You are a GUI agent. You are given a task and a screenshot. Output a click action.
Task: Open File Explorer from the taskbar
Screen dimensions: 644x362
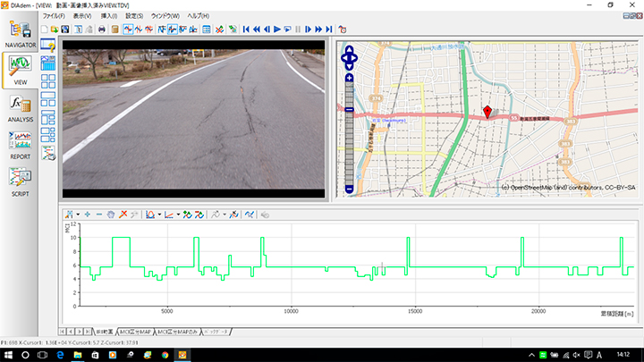(x=77, y=355)
